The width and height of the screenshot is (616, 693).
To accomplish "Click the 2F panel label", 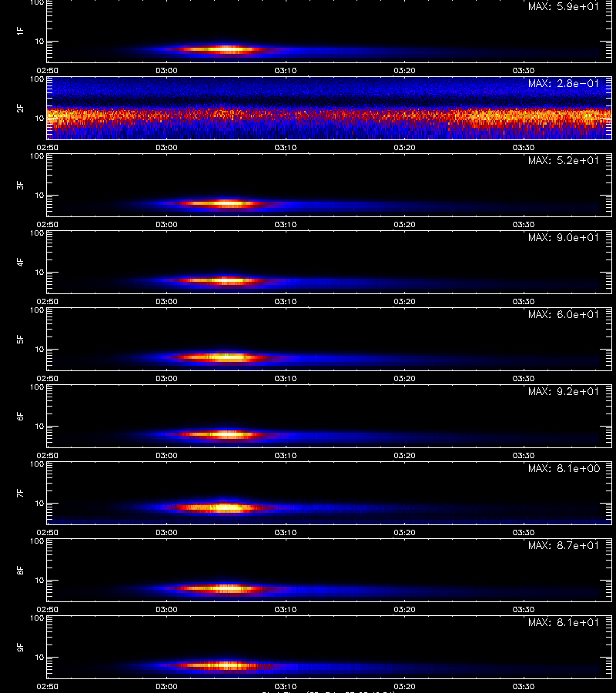I will coord(20,109).
